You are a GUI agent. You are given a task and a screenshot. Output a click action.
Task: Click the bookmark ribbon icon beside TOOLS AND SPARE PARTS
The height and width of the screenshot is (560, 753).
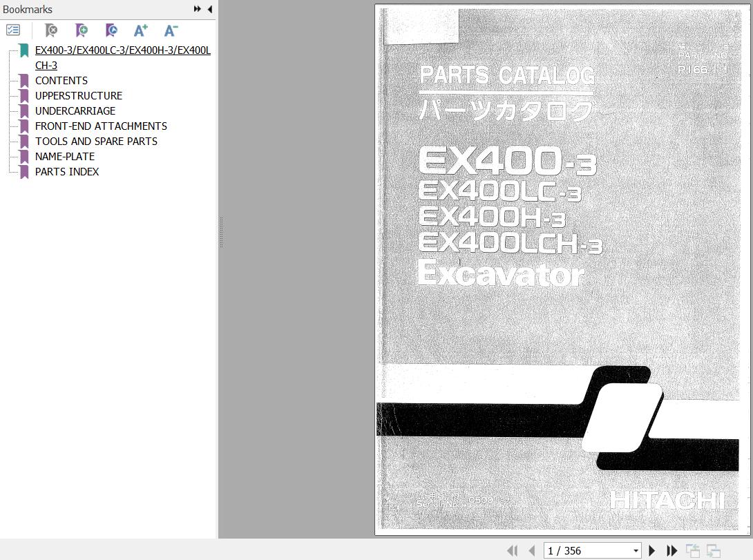(x=24, y=142)
